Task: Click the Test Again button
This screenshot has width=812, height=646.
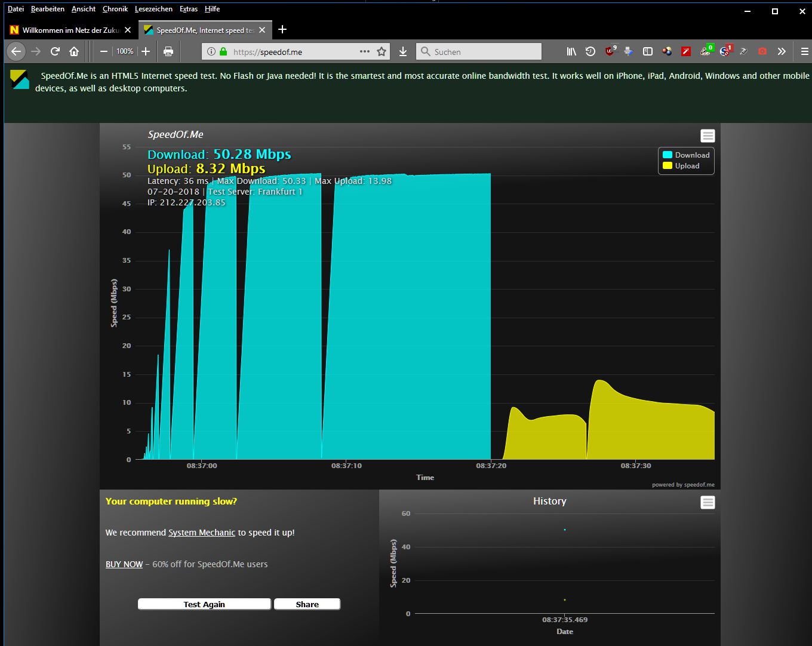Action: coord(204,604)
